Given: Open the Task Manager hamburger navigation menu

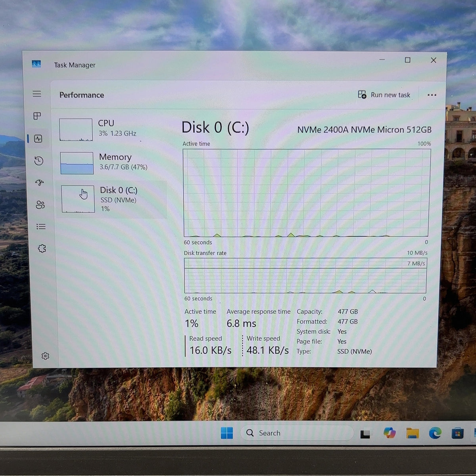Looking at the screenshot, I should coord(37,94).
